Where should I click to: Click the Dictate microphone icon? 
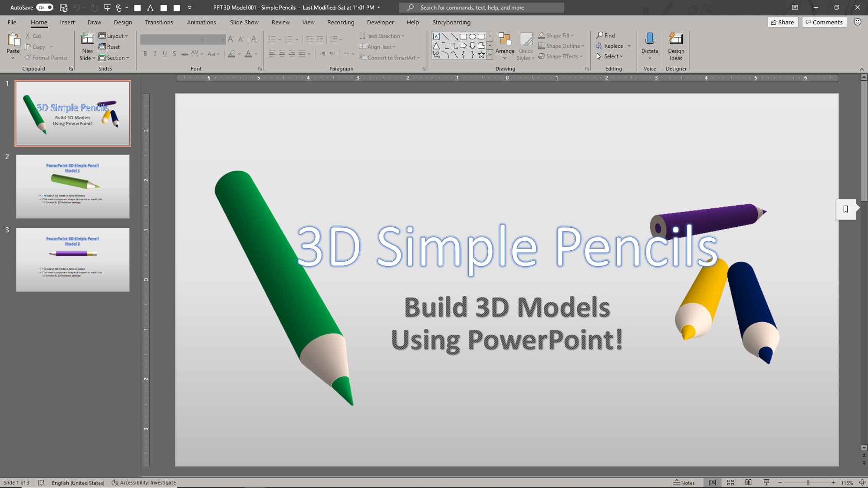649,39
